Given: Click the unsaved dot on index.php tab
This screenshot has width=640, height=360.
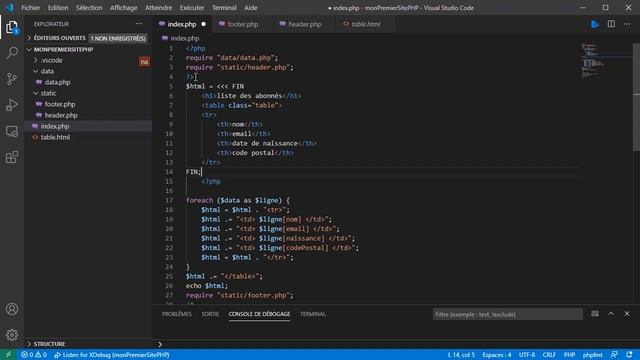Looking at the screenshot, I should click(x=203, y=24).
